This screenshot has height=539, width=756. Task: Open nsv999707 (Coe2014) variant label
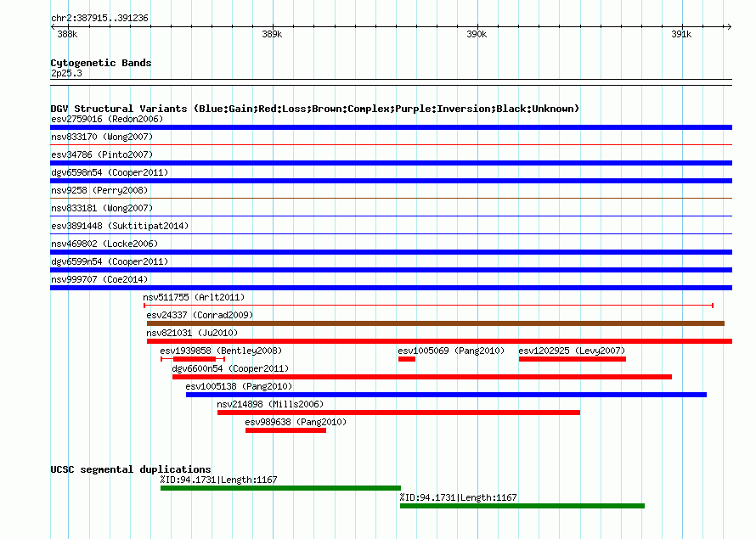click(x=99, y=279)
